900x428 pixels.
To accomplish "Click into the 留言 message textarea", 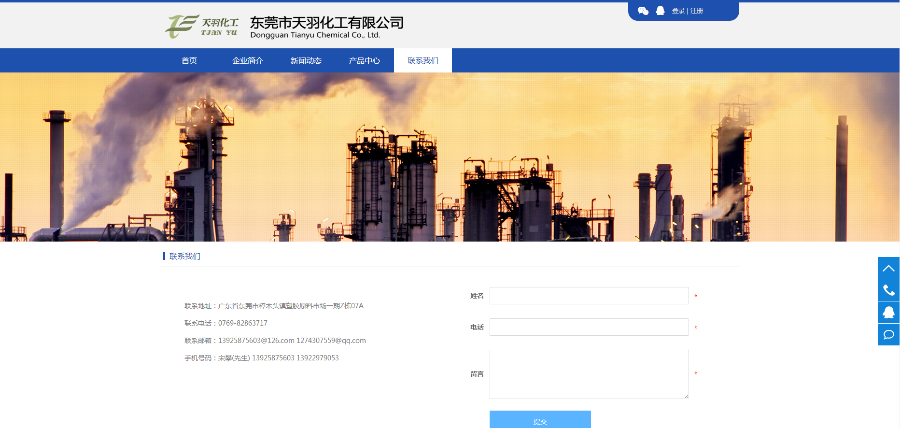I will pos(589,373).
